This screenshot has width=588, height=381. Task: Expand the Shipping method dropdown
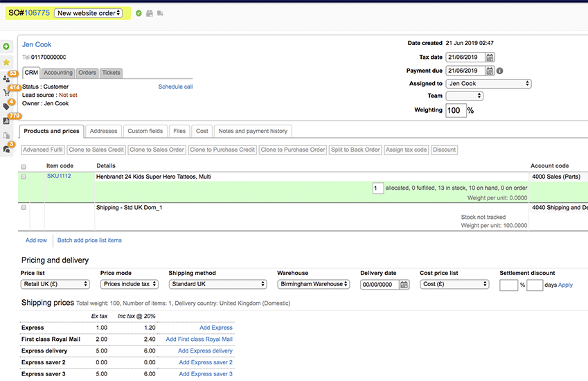click(x=217, y=284)
